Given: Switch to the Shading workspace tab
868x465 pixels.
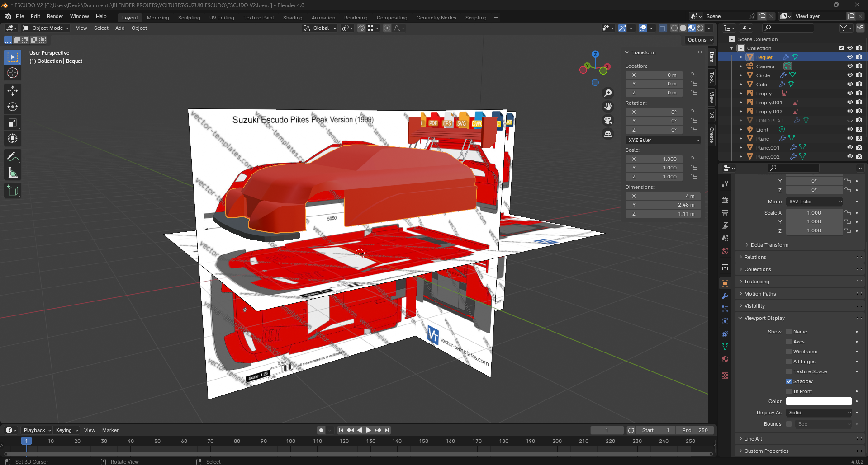Looking at the screenshot, I should (292, 18).
